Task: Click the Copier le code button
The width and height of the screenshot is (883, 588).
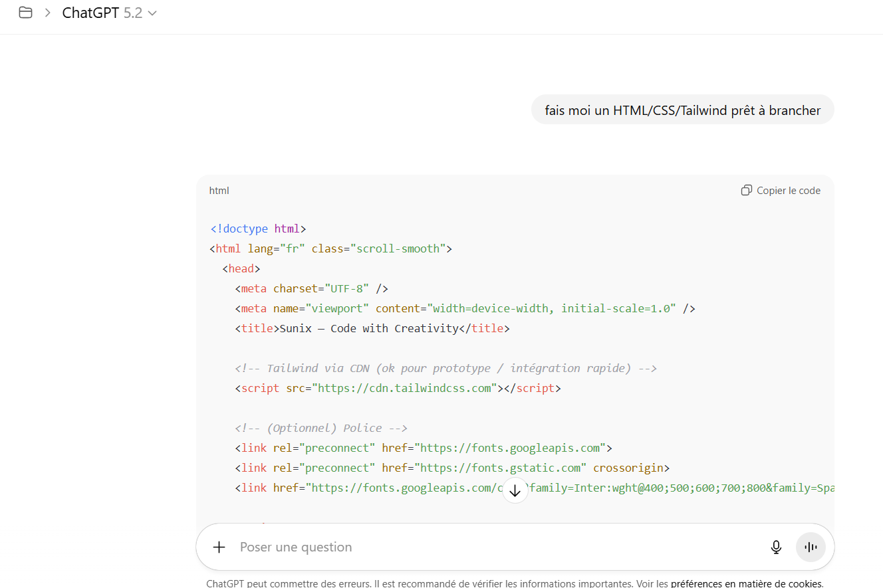Action: click(x=781, y=191)
